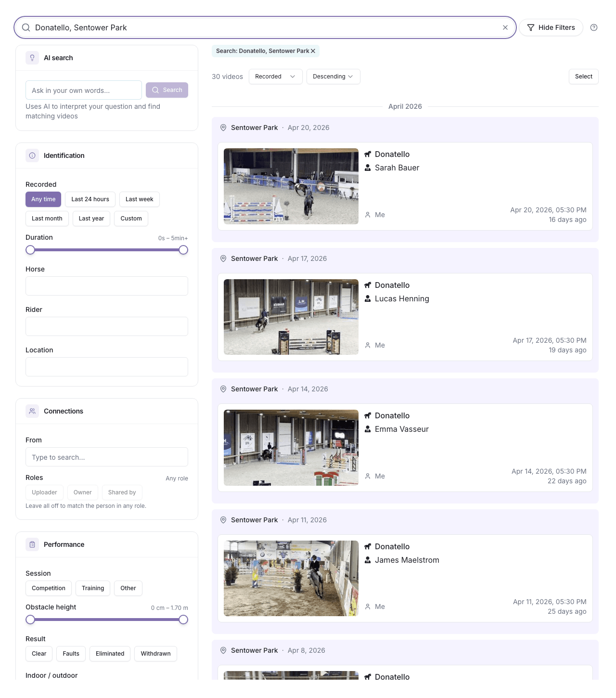Select 'Last month' recorded filter
Screen dimensions: 616x698
click(x=47, y=219)
